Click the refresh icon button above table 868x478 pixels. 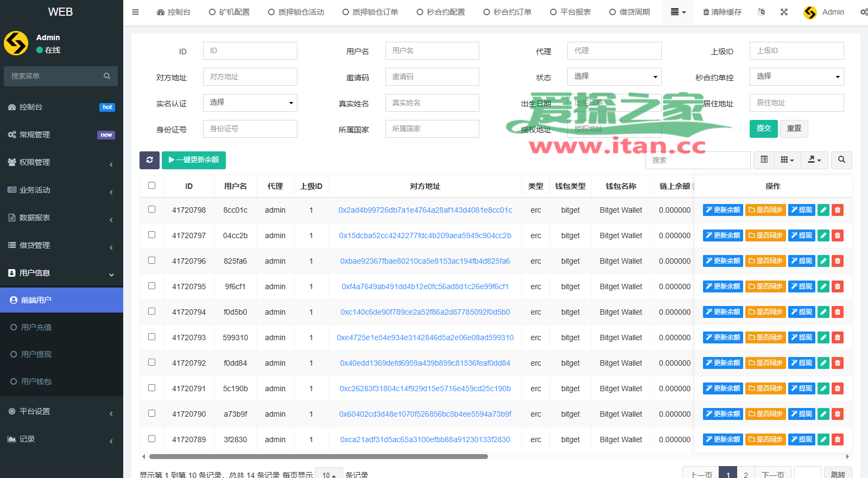[149, 160]
